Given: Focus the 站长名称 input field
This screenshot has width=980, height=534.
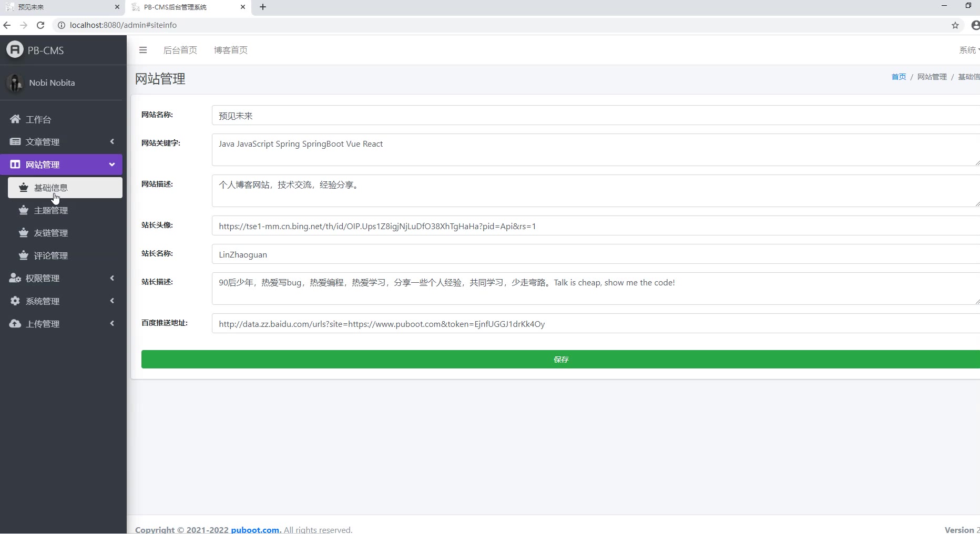Looking at the screenshot, I should (596, 254).
